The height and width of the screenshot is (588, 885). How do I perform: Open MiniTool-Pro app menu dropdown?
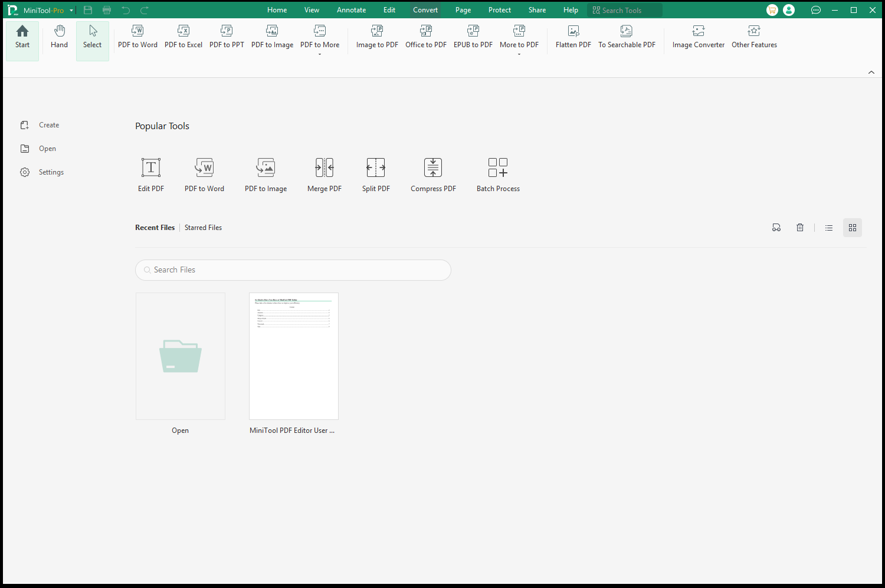click(x=71, y=11)
